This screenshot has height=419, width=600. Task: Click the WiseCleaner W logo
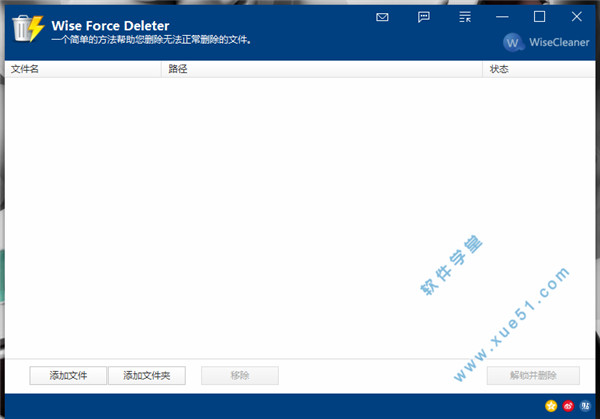click(x=513, y=42)
